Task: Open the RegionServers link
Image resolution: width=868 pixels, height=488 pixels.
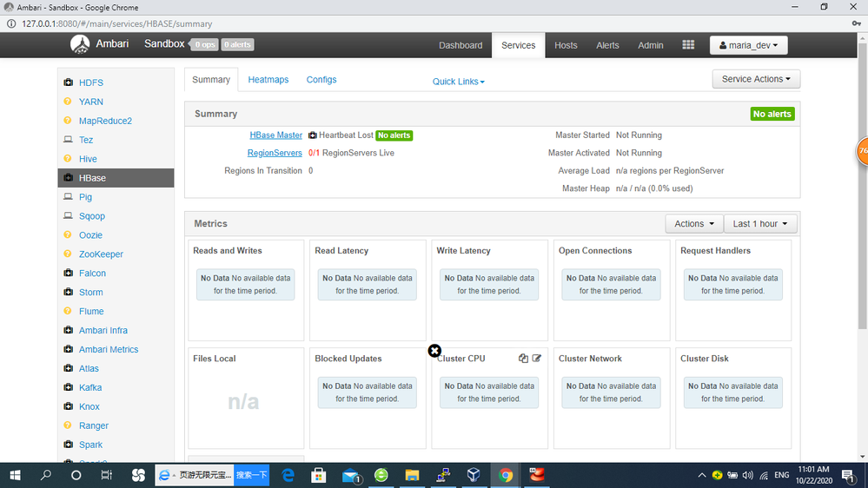Action: 275,153
